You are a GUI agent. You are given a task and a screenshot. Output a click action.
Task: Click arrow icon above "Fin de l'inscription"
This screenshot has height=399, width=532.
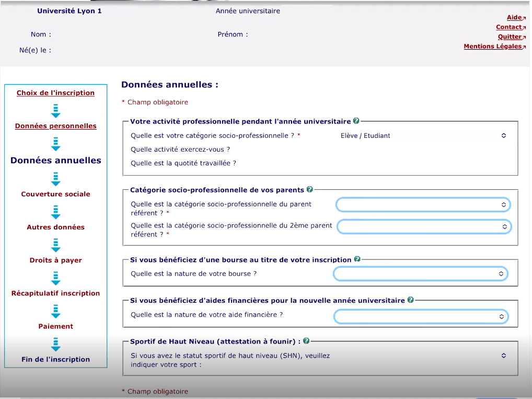point(55,345)
